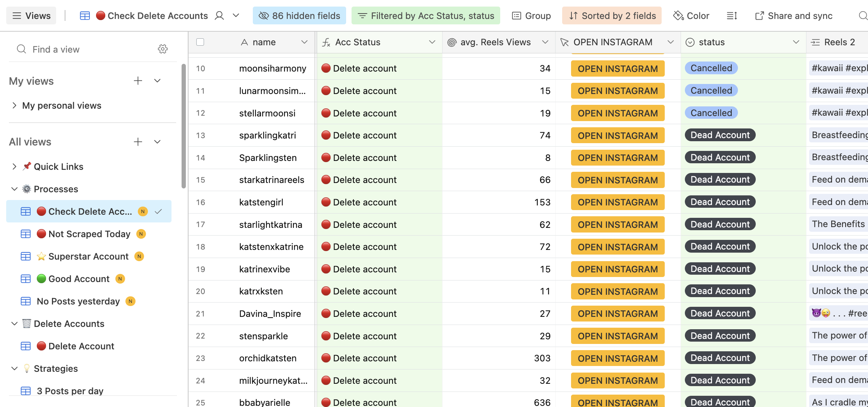Open the Group options
The width and height of the screenshot is (868, 407).
[531, 15]
